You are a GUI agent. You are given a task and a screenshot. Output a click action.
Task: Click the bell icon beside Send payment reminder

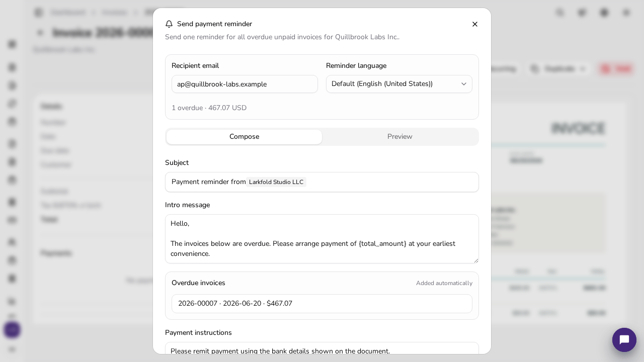tap(169, 24)
